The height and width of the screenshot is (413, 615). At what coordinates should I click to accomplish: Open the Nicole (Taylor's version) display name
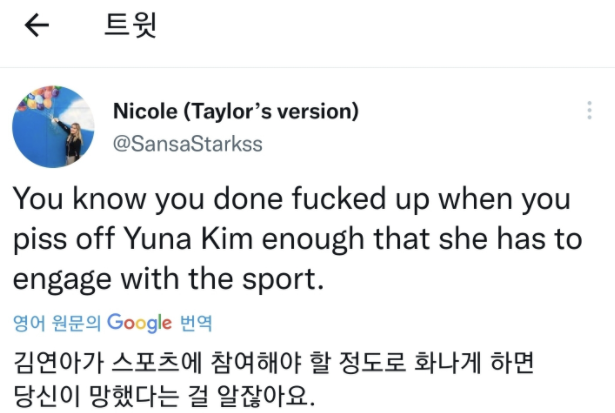(x=235, y=111)
